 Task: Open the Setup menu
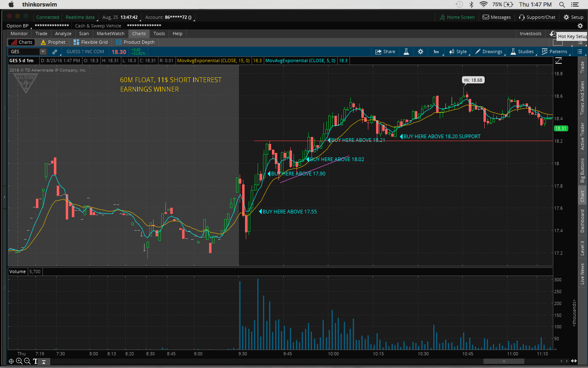[574, 17]
